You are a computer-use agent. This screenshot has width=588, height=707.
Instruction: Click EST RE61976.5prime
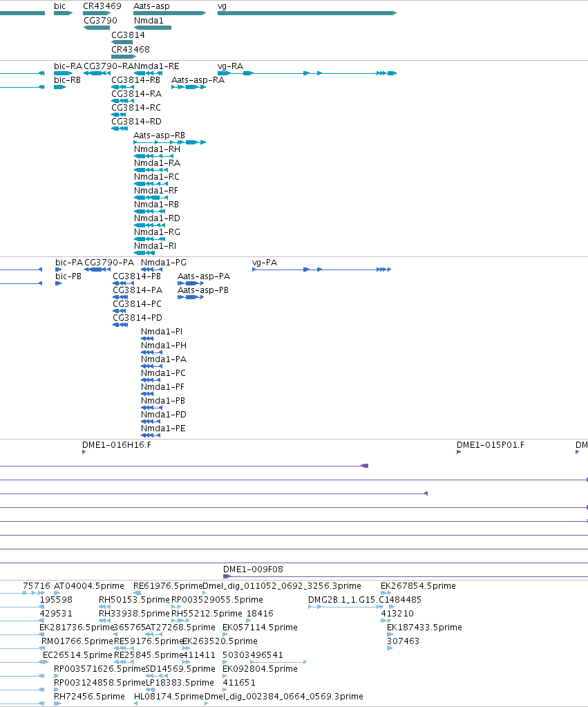pos(137,594)
